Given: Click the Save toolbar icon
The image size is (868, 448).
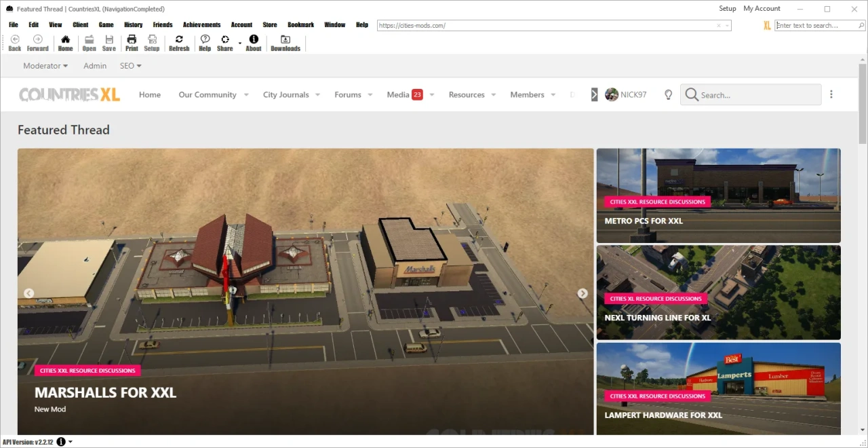Looking at the screenshot, I should click(109, 39).
